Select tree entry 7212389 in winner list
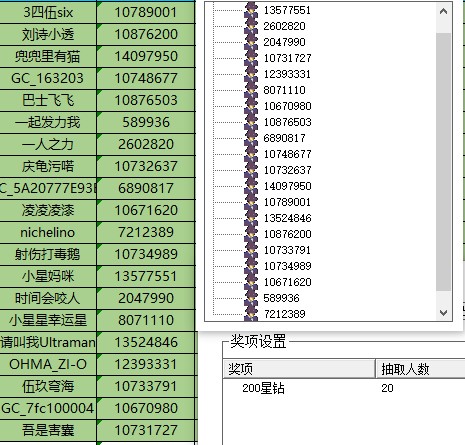The image size is (465, 445). [284, 314]
